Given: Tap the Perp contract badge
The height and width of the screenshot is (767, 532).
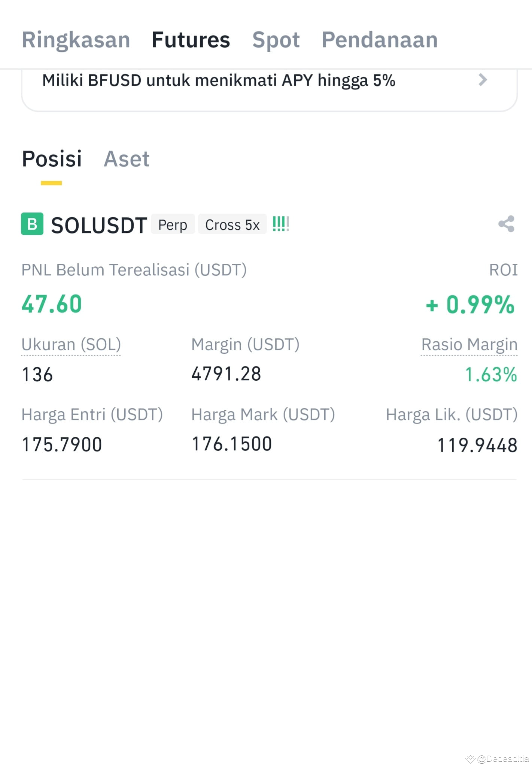Looking at the screenshot, I should [173, 224].
